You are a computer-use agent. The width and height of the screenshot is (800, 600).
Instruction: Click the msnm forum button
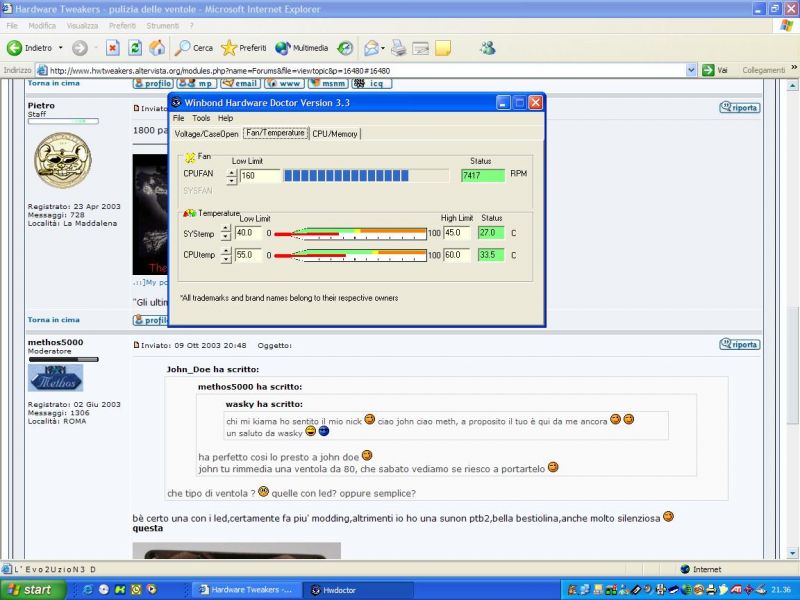(x=328, y=83)
